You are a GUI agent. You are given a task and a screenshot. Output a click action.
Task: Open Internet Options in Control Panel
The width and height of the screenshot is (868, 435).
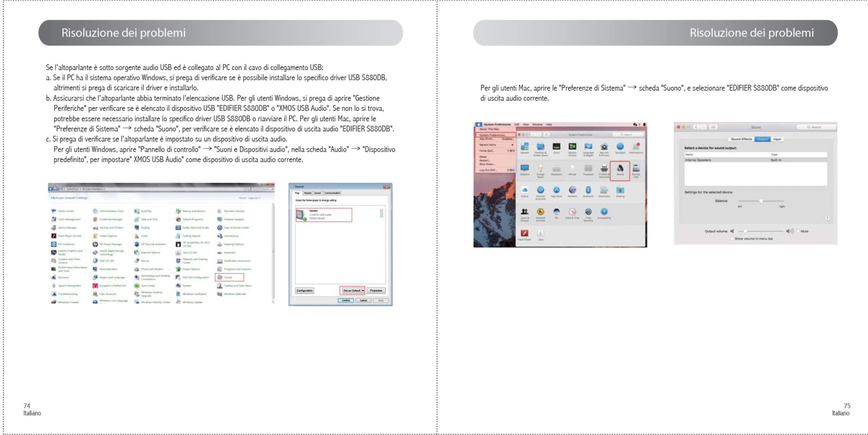[x=147, y=253]
